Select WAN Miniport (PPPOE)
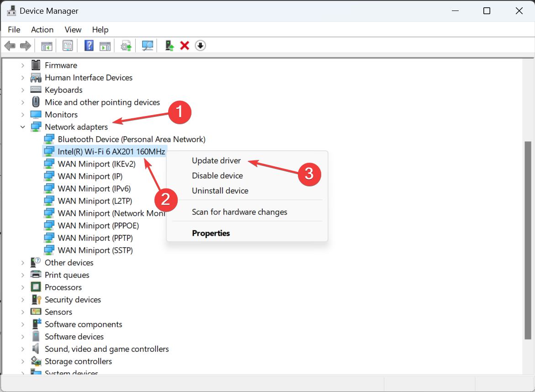 (98, 226)
